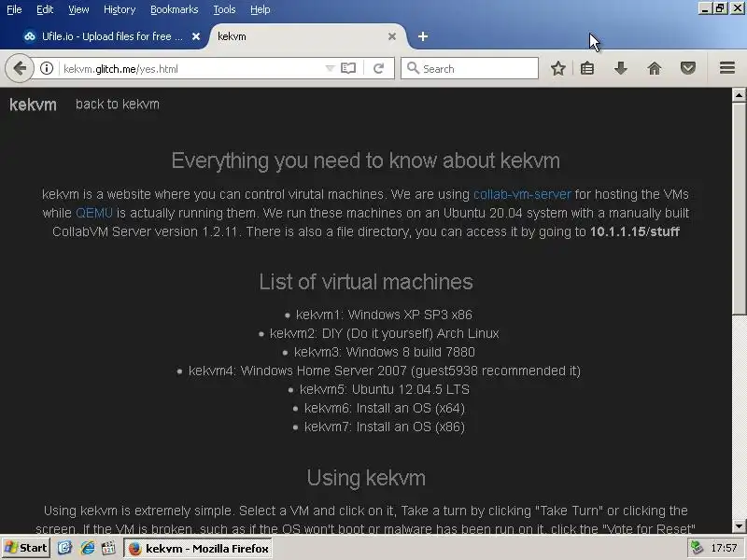Open the Downloads arrow icon
Viewport: 747px width, 560px height.
620,68
